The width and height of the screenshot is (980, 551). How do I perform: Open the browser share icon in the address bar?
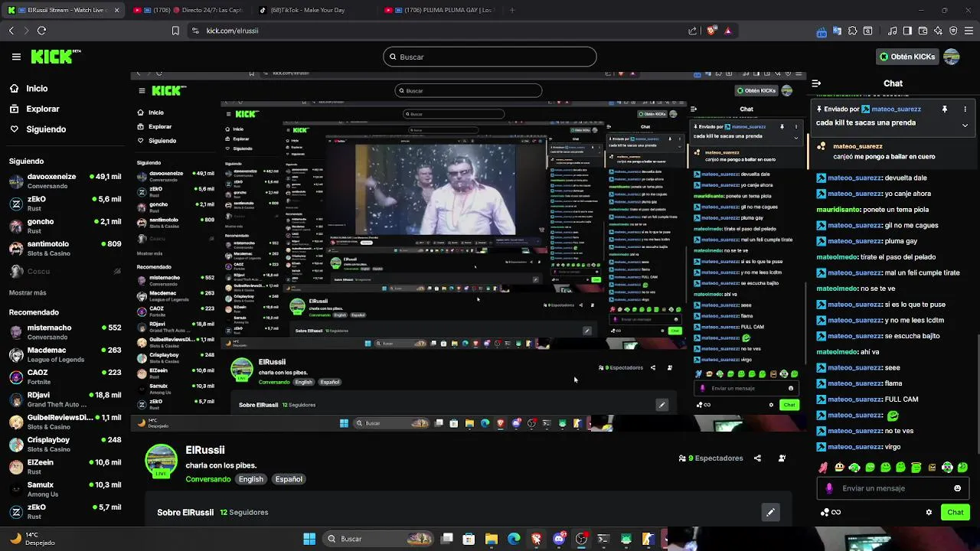(693, 31)
